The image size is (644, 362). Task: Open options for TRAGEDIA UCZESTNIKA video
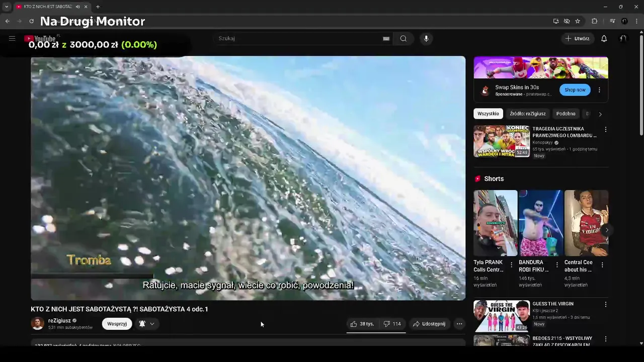coord(605,129)
